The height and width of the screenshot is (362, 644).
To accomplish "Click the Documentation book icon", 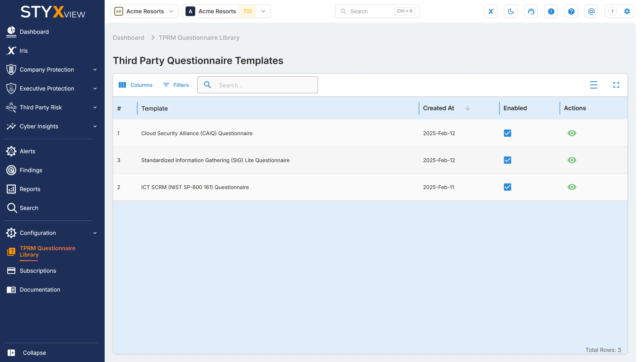I will 11,290.
